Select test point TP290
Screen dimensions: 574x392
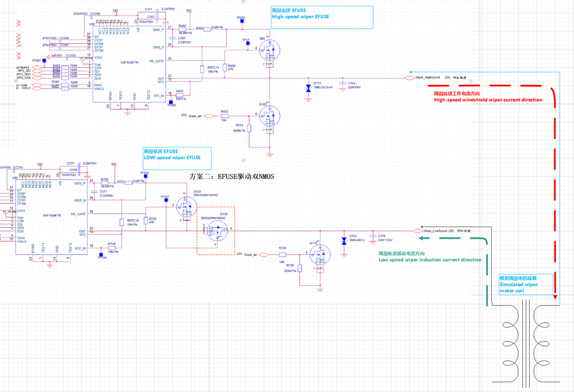tap(171, 102)
